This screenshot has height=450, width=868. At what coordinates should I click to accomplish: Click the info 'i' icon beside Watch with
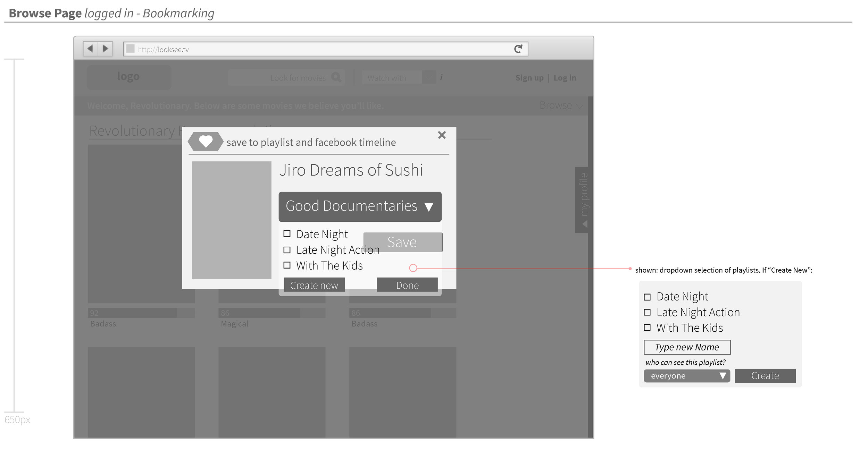(441, 77)
